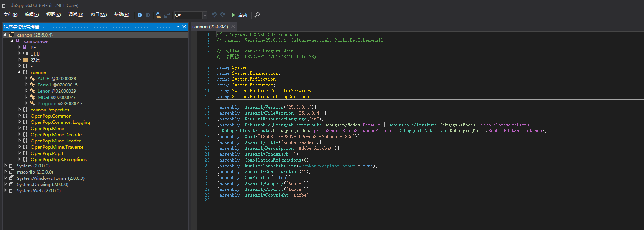Click the redo icon in toolbar
The width and height of the screenshot is (644, 230).
(x=223, y=15)
